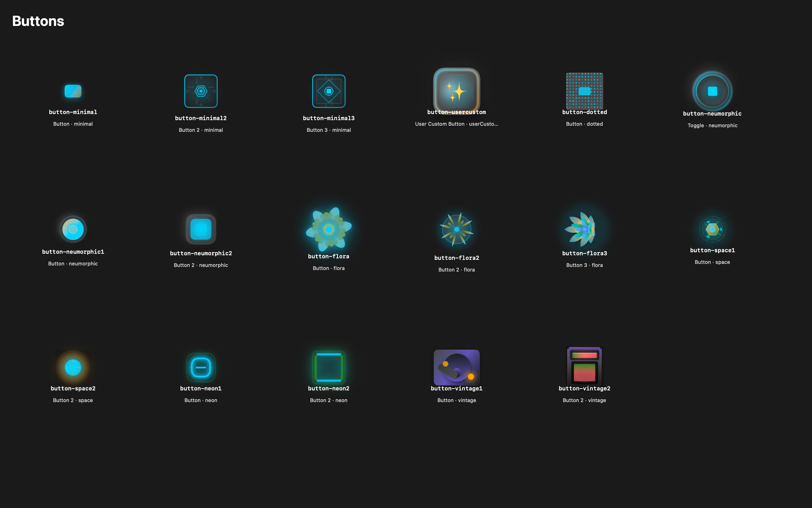The height and width of the screenshot is (508, 812).
Task: Click the 'button-vintage2' name label
Action: click(x=584, y=388)
